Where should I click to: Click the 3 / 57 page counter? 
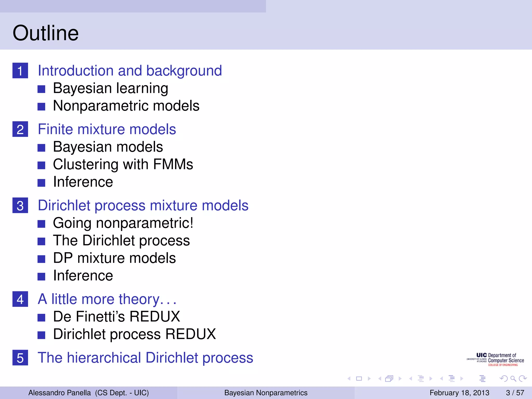(515, 393)
